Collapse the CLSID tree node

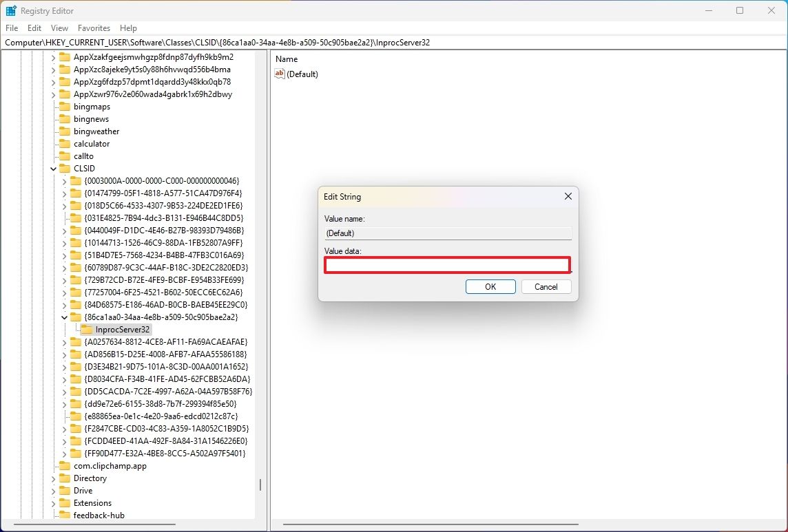tap(53, 168)
